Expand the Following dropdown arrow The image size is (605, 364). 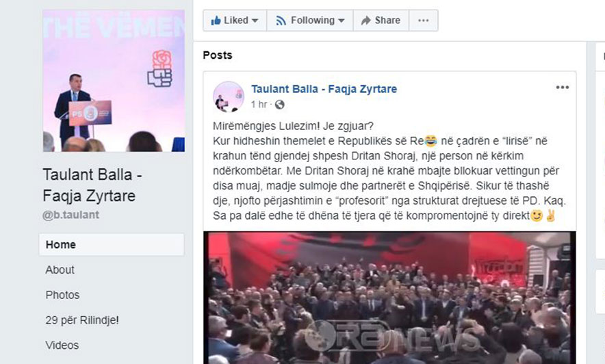point(341,21)
